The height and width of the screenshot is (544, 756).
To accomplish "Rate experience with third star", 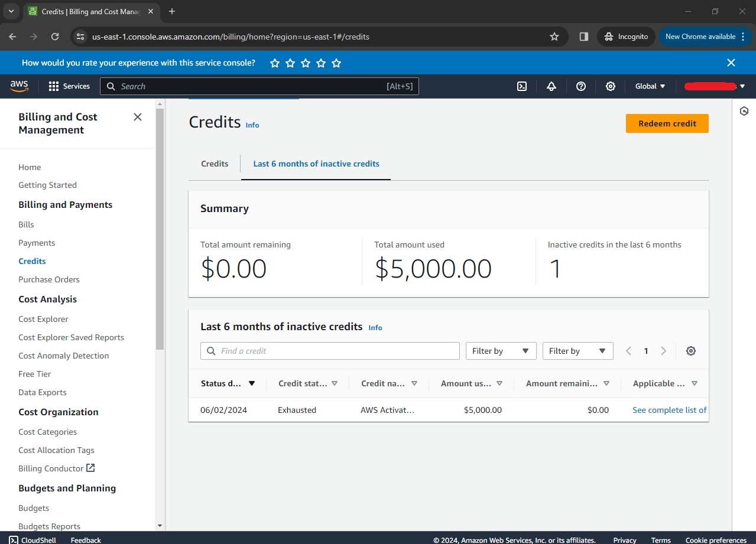I will [306, 63].
